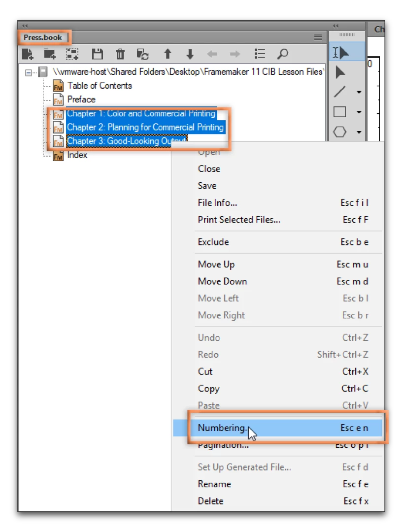Viewport: 403px width, 532px height.
Task: Click the Index FM file icon
Action: pyautogui.click(x=58, y=155)
